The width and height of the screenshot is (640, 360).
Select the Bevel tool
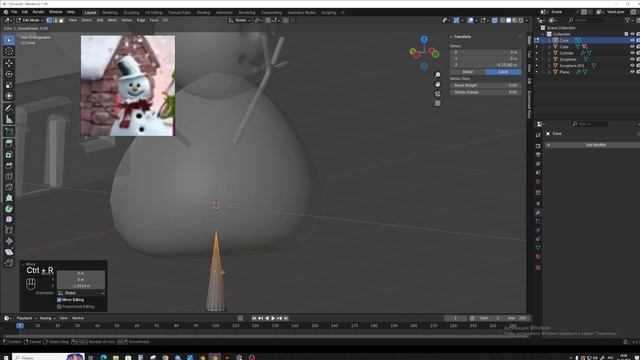[x=9, y=166]
